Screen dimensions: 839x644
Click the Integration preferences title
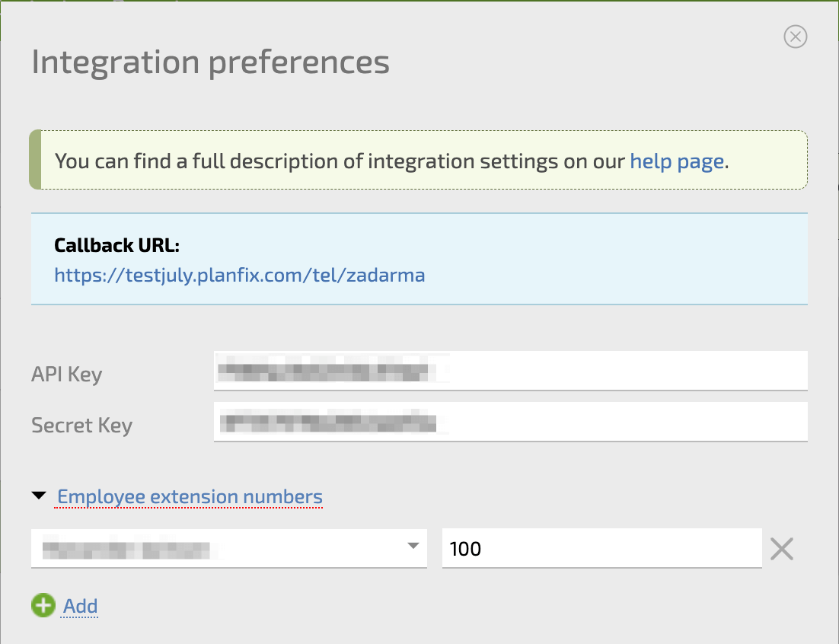210,62
